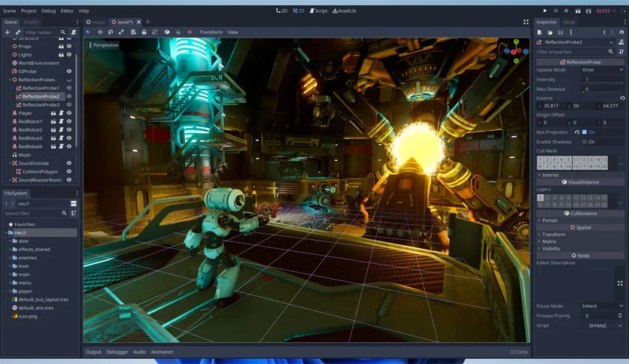The width and height of the screenshot is (629, 364).
Task: Open the Output bottom panel
Action: point(93,352)
